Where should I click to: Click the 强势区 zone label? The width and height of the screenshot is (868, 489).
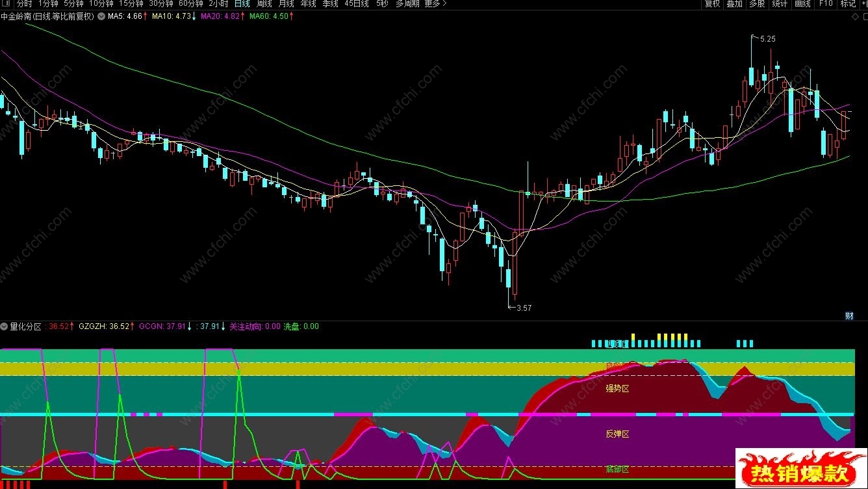pyautogui.click(x=617, y=388)
